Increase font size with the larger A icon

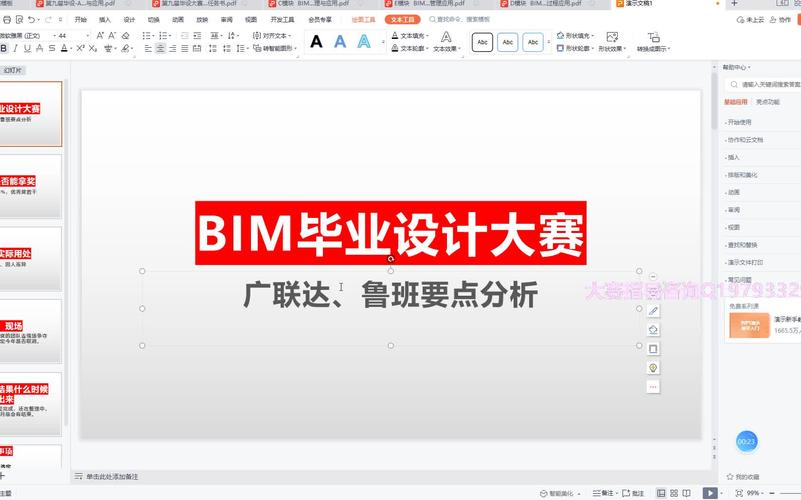pyautogui.click(x=100, y=36)
